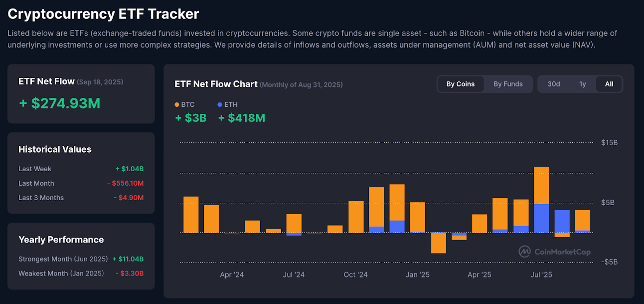Select the 1y time range
This screenshot has width=644, height=304.
pos(582,84)
